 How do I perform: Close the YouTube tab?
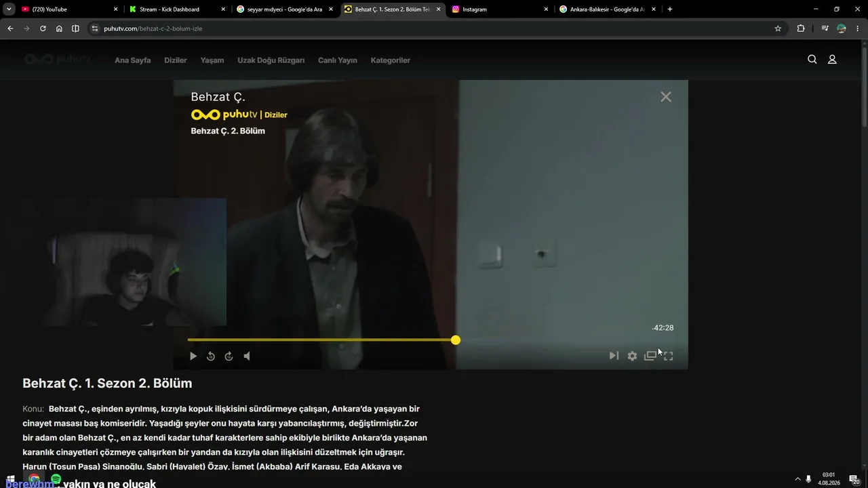tap(115, 9)
